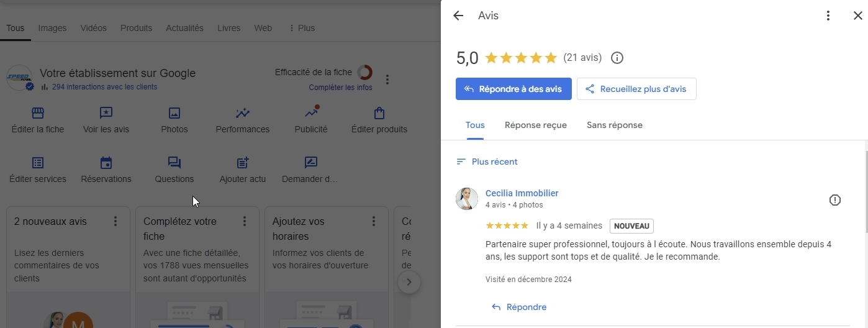Select the Produits search tab

click(x=137, y=28)
